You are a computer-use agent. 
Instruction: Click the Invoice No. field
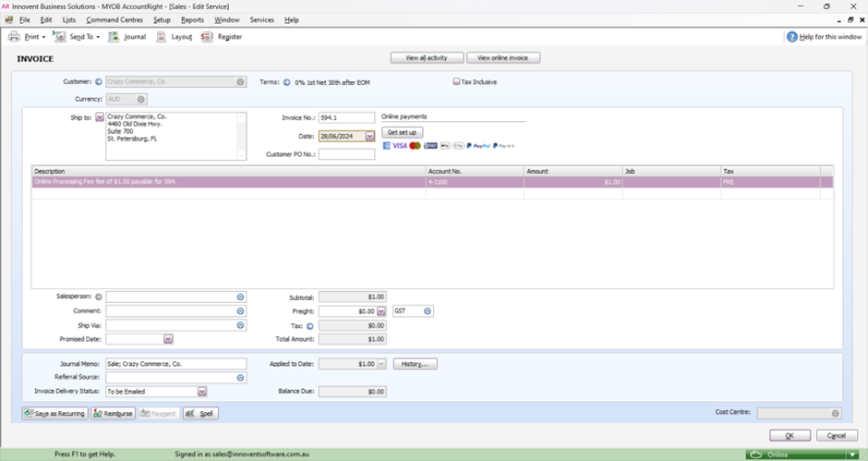(x=346, y=118)
